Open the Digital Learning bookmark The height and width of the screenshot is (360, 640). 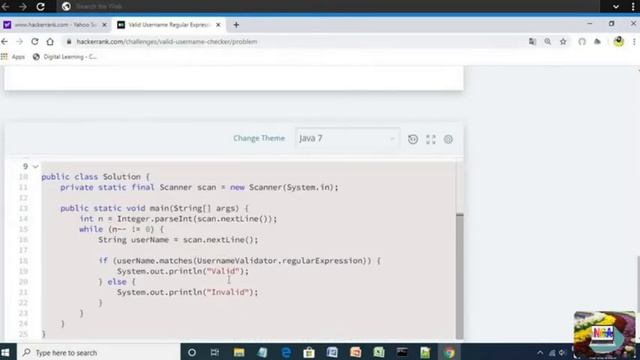pyautogui.click(x=65, y=57)
